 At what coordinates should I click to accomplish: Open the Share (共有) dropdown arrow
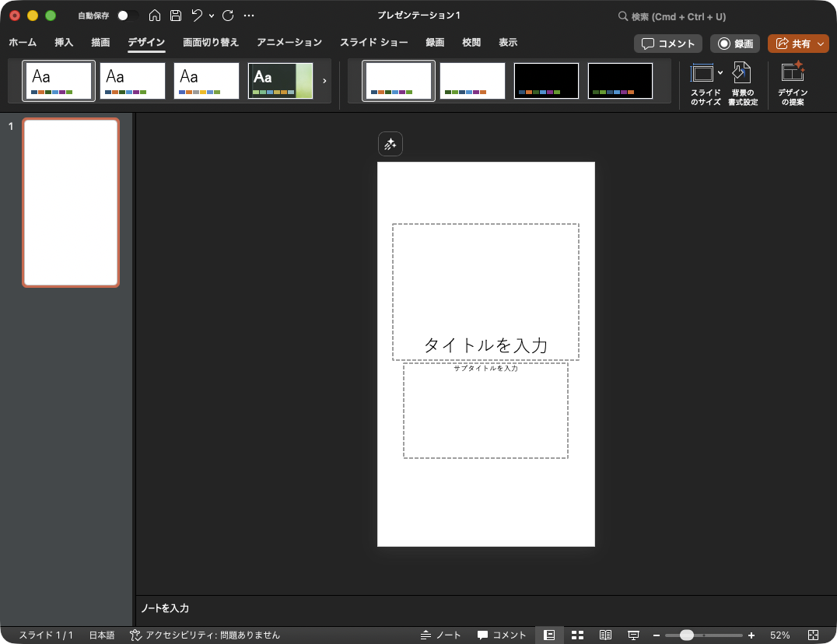click(821, 44)
